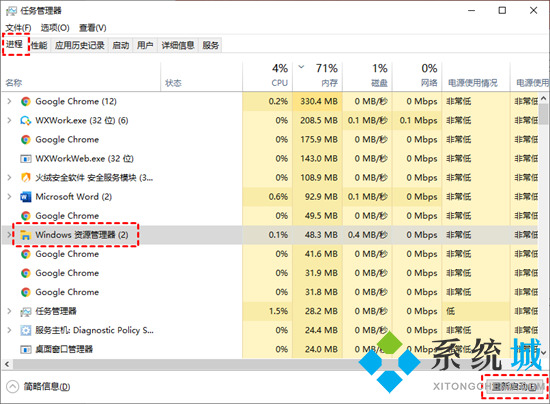Click the Task Manager title bar icon
550x404 pixels.
(11, 11)
